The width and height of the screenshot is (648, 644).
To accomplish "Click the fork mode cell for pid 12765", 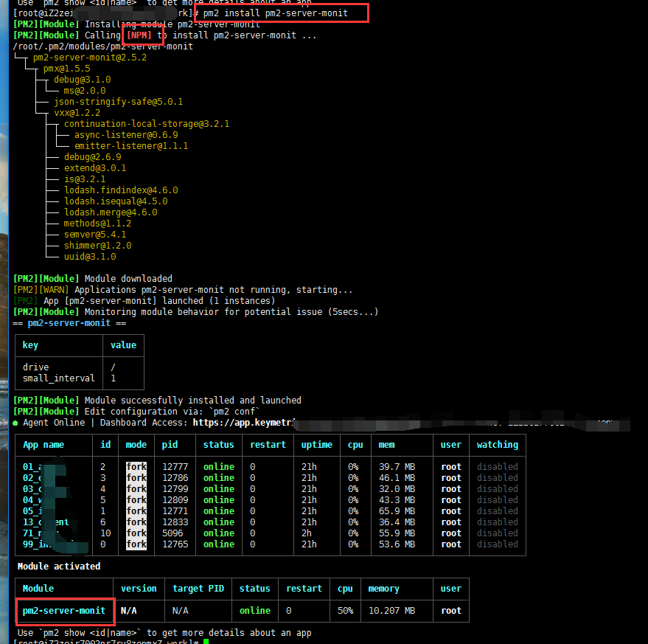I will click(x=136, y=544).
